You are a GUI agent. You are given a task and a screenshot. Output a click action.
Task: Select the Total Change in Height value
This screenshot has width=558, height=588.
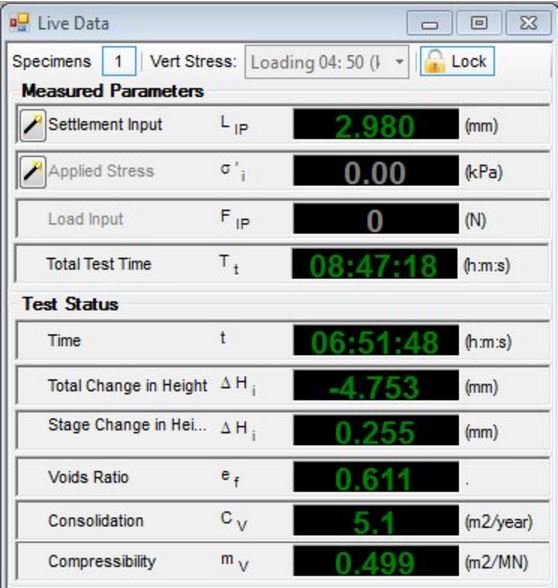(x=376, y=385)
